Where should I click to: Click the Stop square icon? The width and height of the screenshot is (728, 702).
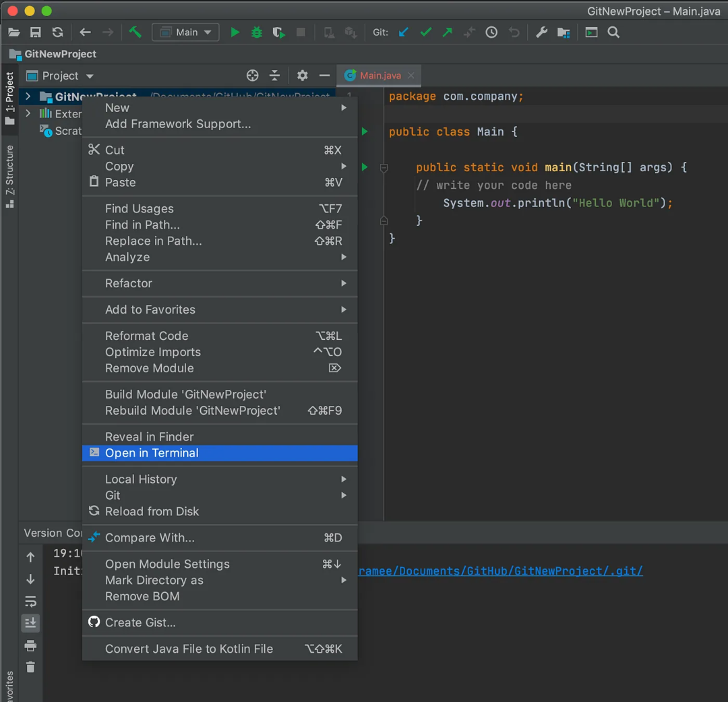tap(301, 32)
